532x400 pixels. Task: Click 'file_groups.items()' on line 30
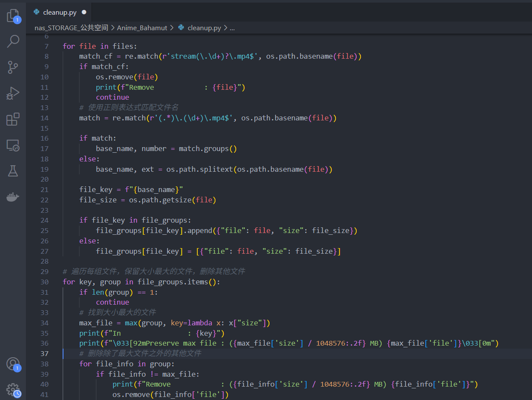pos(177,282)
